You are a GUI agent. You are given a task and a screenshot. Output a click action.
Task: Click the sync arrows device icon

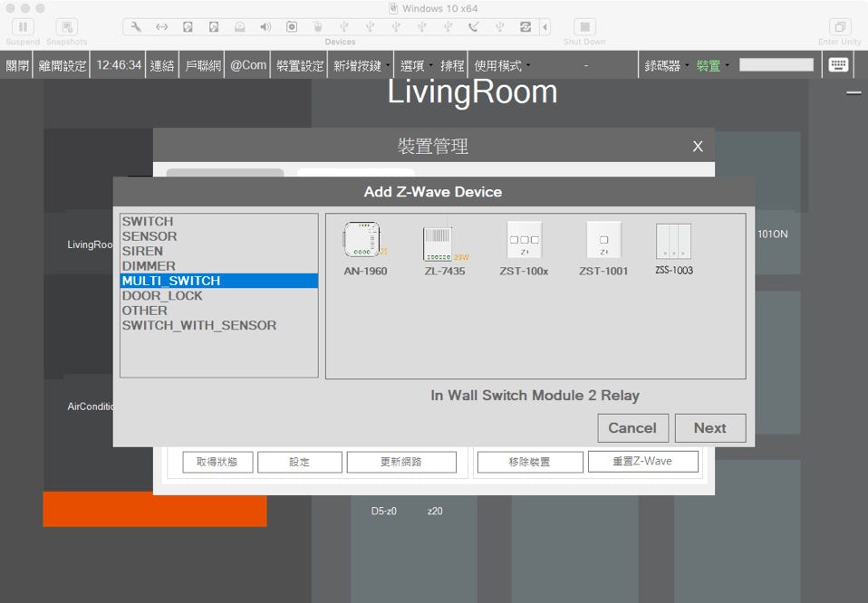point(526,26)
